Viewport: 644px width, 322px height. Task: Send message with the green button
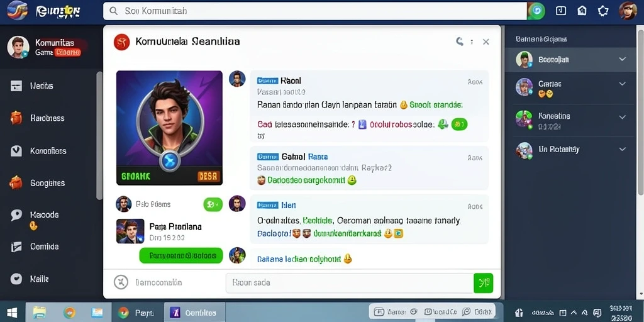tap(484, 282)
